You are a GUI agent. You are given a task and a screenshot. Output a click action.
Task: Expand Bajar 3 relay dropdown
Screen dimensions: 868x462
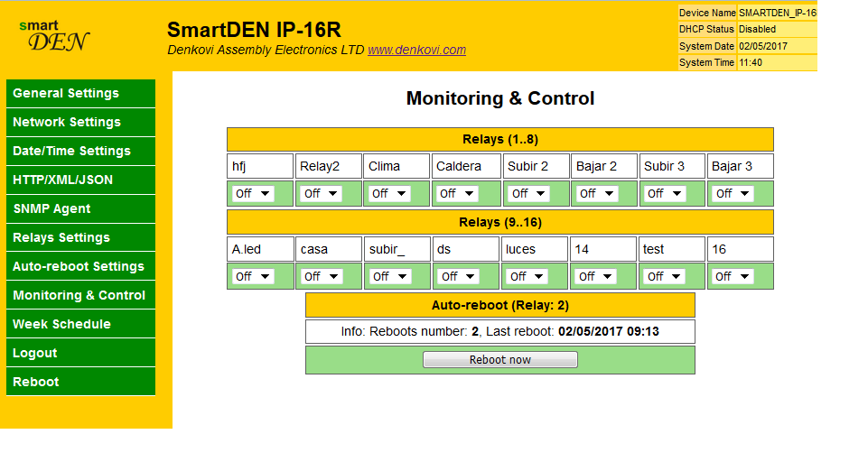click(x=733, y=194)
